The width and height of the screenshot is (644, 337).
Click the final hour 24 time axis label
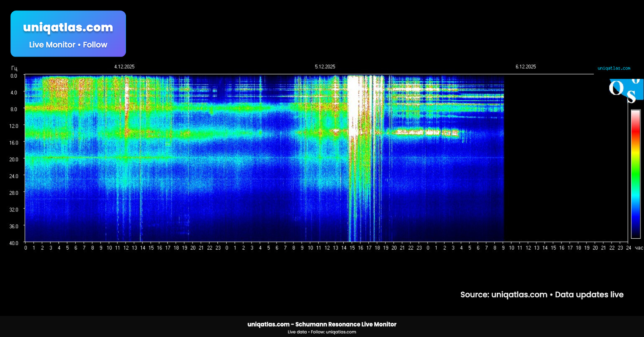pyautogui.click(x=628, y=248)
